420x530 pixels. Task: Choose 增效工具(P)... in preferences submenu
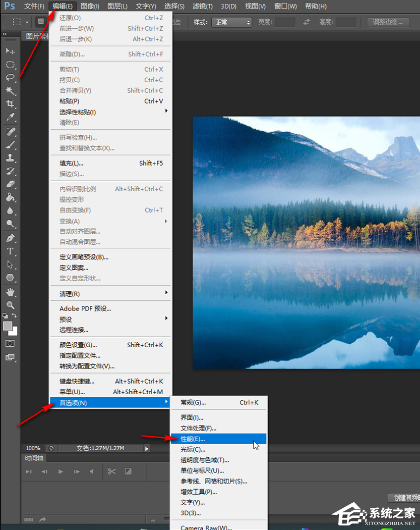(x=218, y=492)
